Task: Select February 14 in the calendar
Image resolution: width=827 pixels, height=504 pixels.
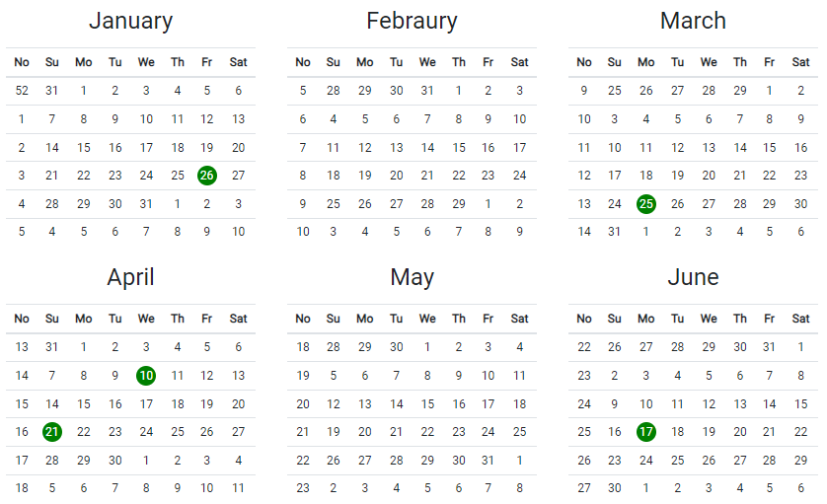Action: click(x=427, y=148)
